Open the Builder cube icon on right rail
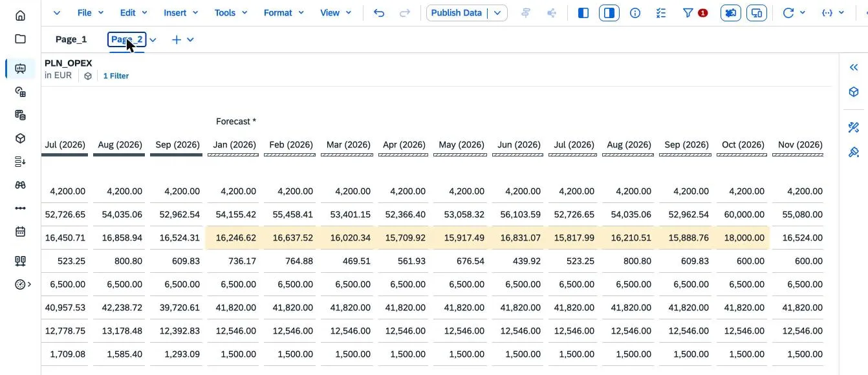Image resolution: width=868 pixels, height=375 pixels. pos(854,92)
